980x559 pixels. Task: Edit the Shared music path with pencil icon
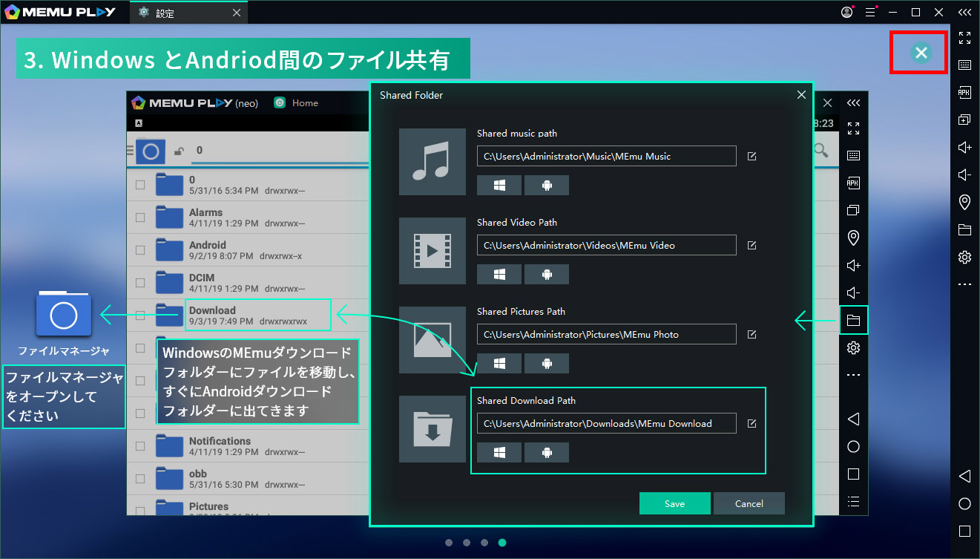(752, 157)
